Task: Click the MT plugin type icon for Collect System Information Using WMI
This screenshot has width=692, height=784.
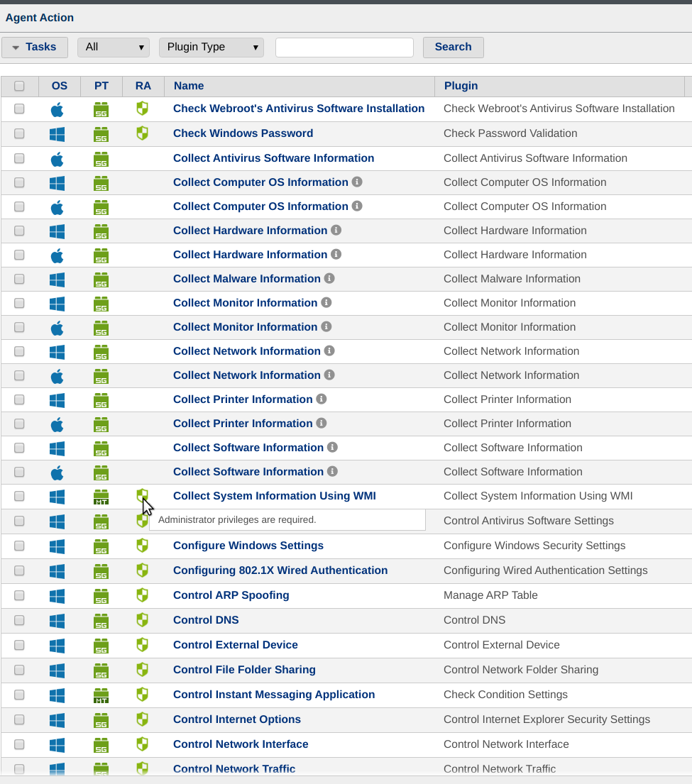Action: pyautogui.click(x=101, y=496)
